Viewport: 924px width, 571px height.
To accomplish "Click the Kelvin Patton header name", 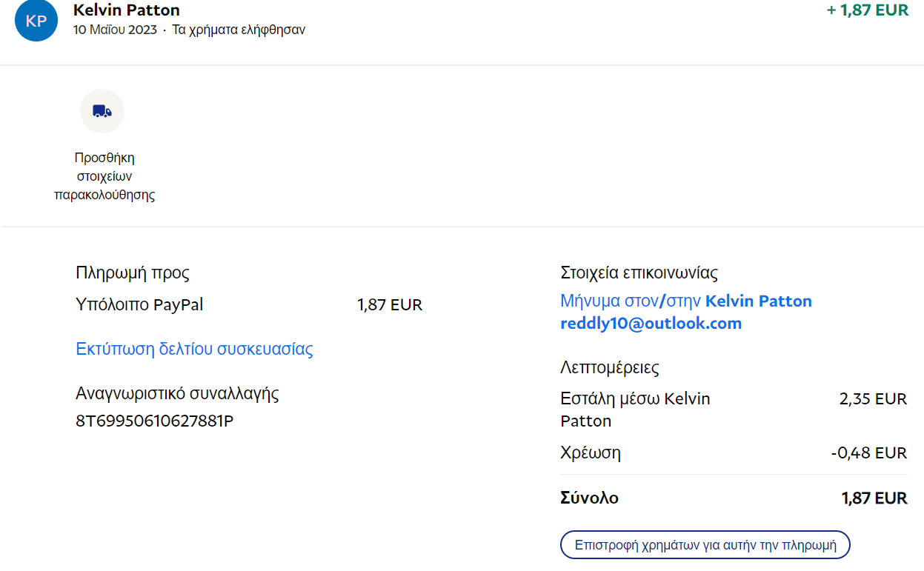I will pos(127,10).
